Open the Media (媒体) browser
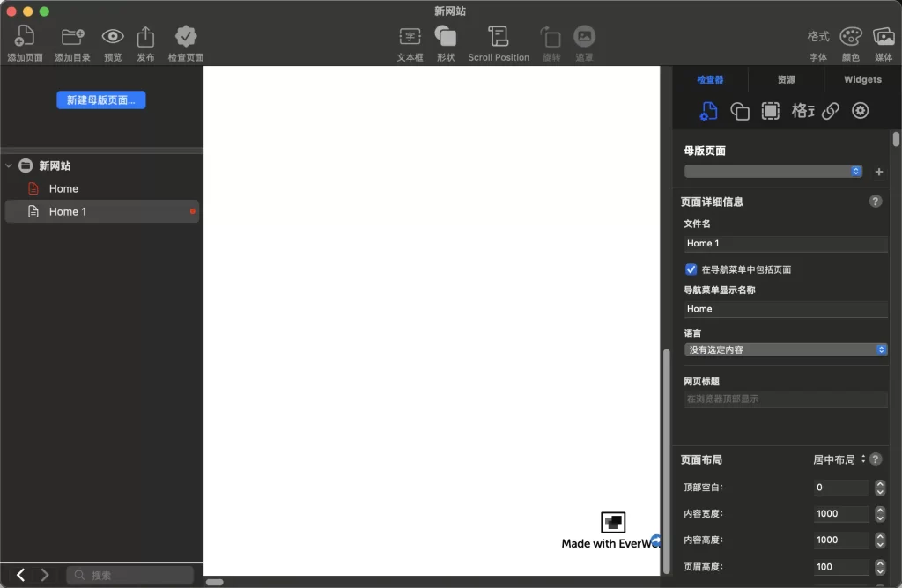Screen dimensions: 902x588 pyautogui.click(x=883, y=36)
